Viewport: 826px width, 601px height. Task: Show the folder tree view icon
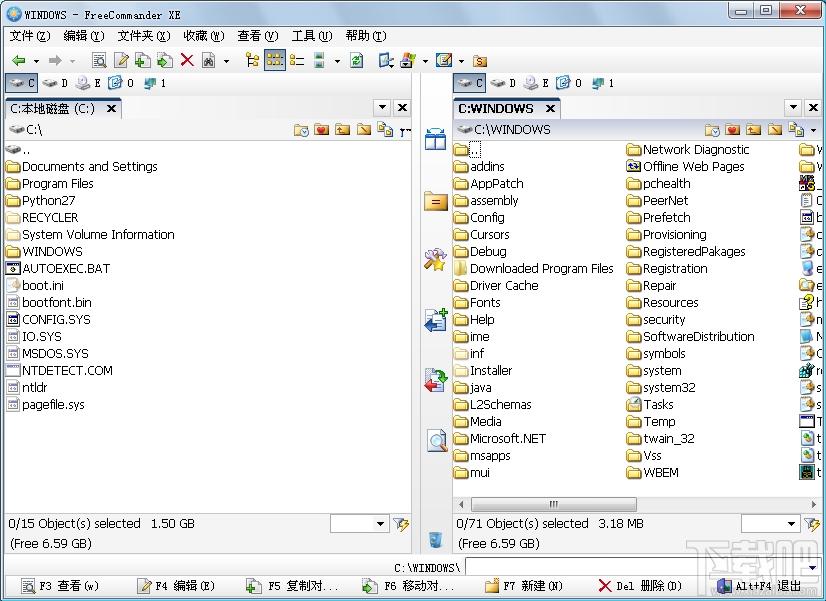[252, 61]
